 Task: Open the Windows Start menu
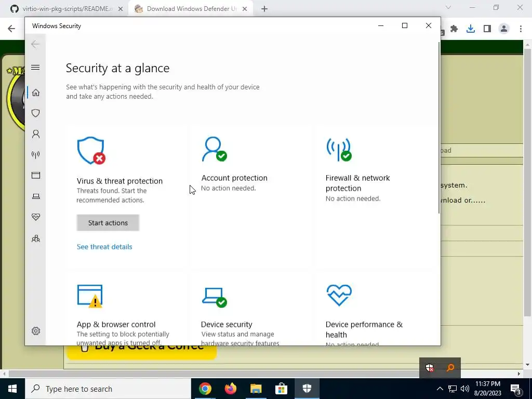point(12,389)
